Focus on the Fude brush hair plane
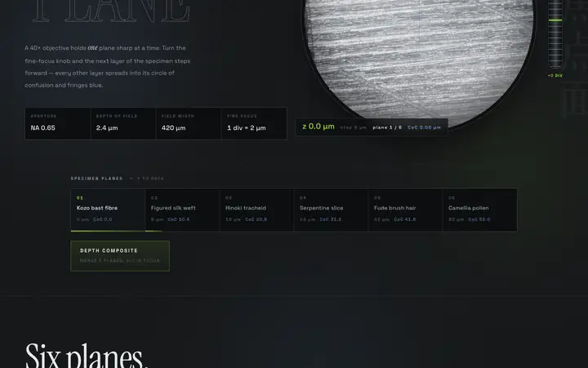 405,210
